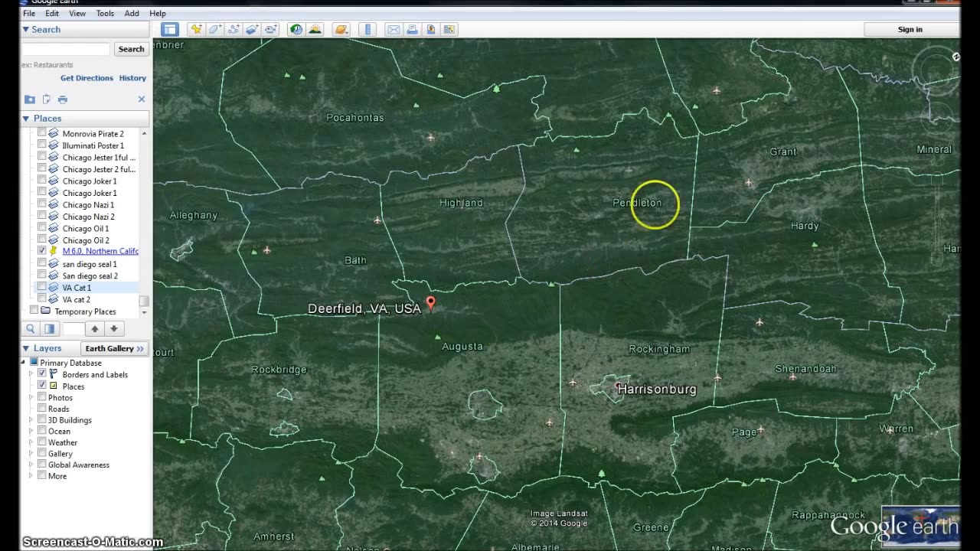
Task: Open the Help menu
Action: click(x=158, y=13)
